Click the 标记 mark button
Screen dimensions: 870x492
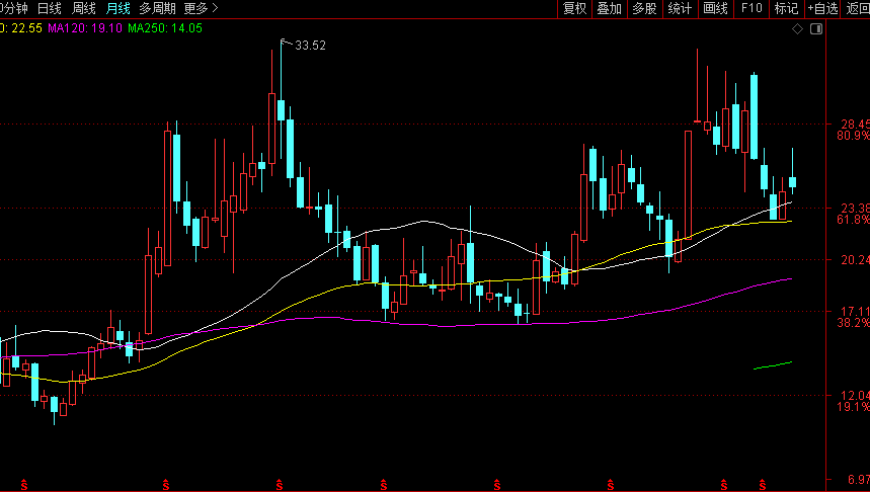(x=786, y=8)
